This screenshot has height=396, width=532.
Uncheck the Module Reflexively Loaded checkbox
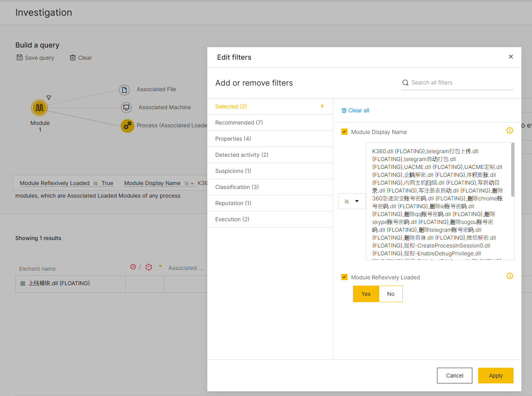(x=344, y=277)
